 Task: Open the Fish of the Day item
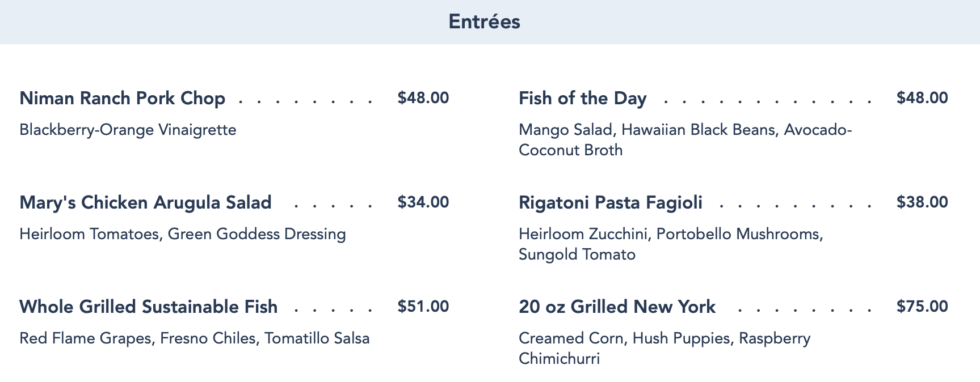582,98
